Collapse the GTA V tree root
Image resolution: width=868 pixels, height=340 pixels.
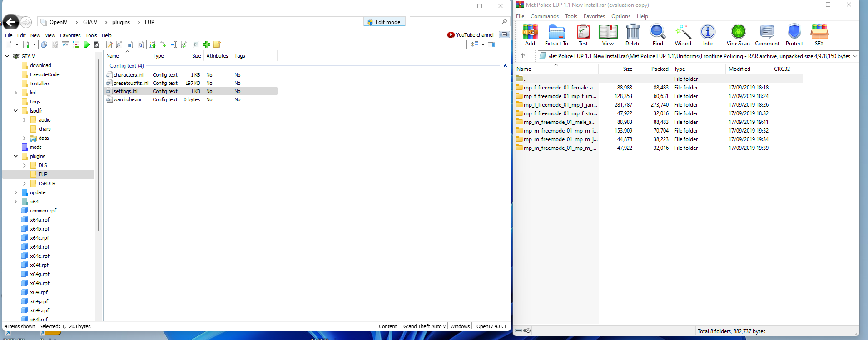pos(7,56)
